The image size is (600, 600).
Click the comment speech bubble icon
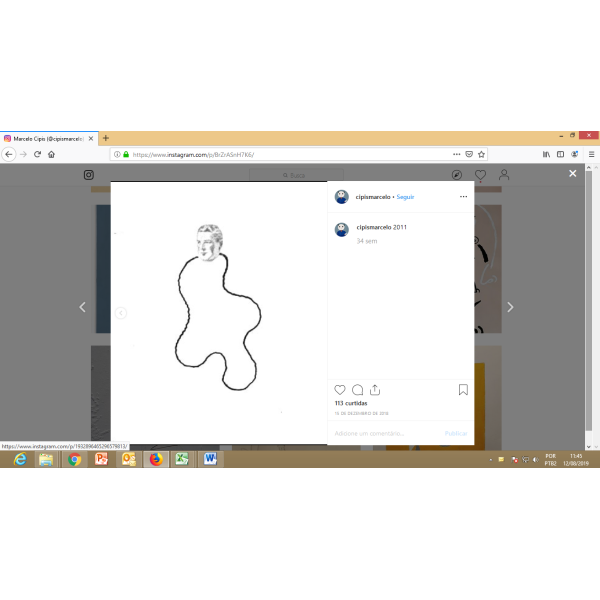[x=357, y=390]
